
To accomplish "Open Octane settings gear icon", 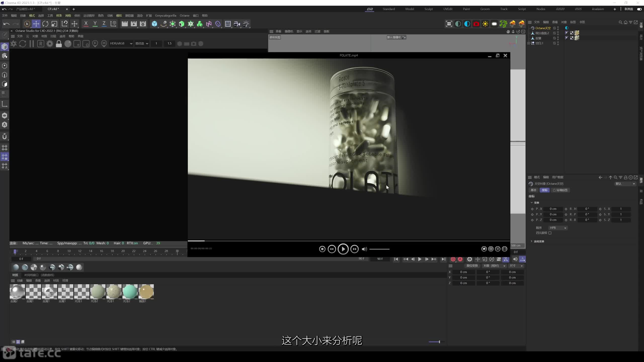I will 50,44.
